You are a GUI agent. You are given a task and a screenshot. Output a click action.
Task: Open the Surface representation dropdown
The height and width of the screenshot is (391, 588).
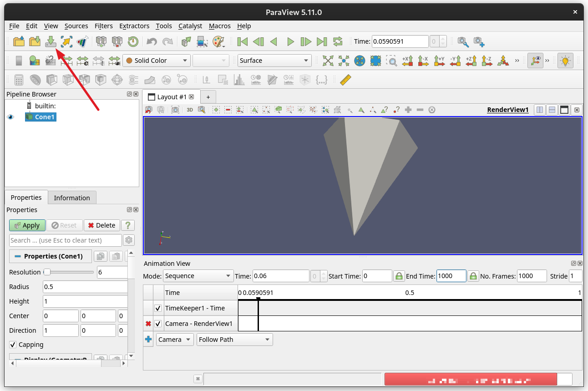[x=274, y=61]
